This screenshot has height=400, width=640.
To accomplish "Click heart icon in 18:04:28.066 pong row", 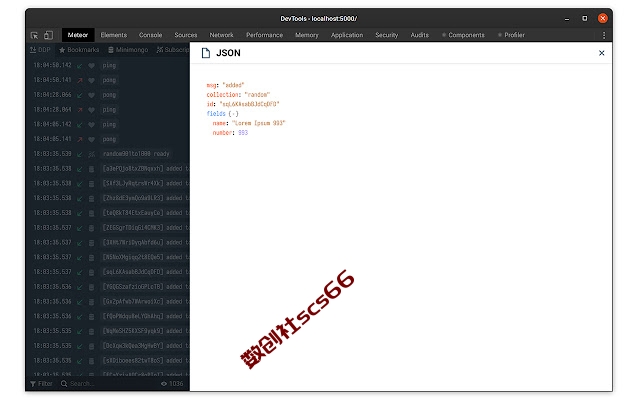I will point(91,95).
